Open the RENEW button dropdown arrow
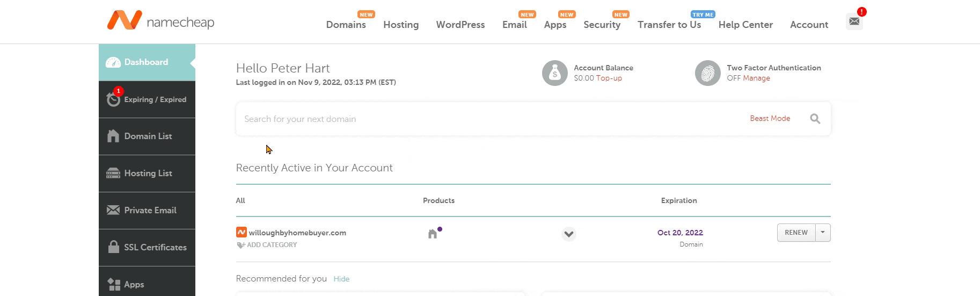The width and height of the screenshot is (980, 296). pos(823,233)
